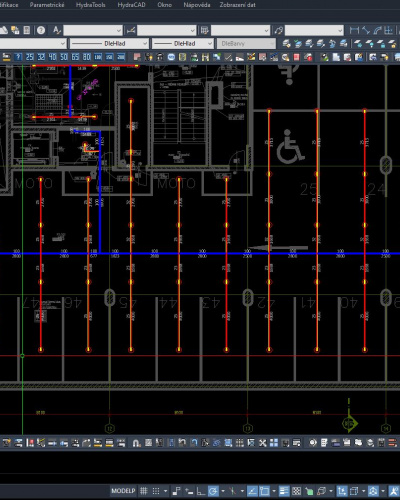Click the first icon of the bottom toolbar

7,443
